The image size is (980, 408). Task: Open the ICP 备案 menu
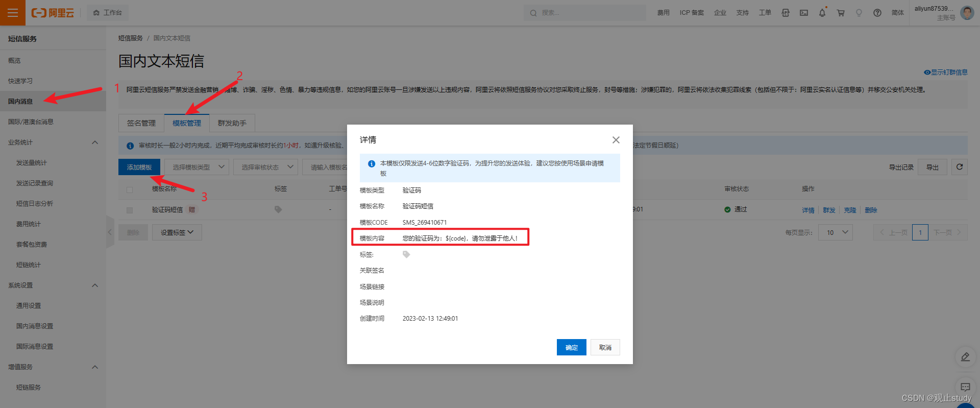coord(692,13)
